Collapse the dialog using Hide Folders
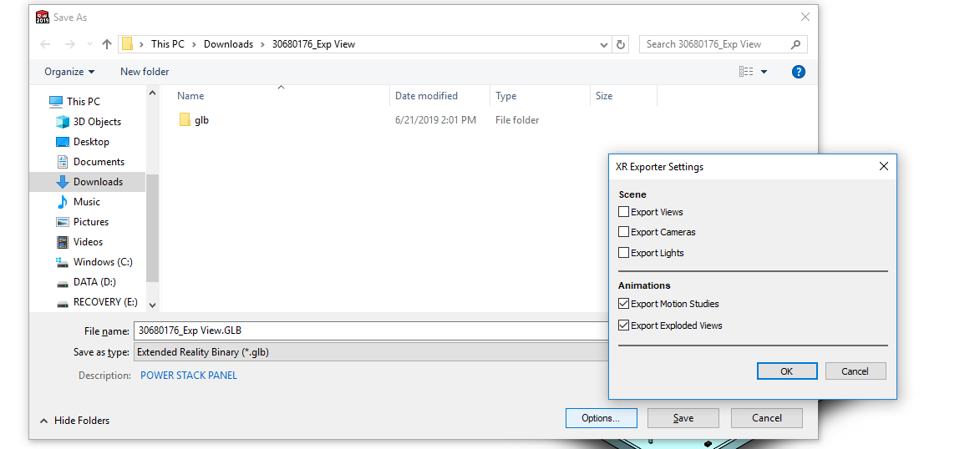Image resolution: width=980 pixels, height=449 pixels. point(74,421)
